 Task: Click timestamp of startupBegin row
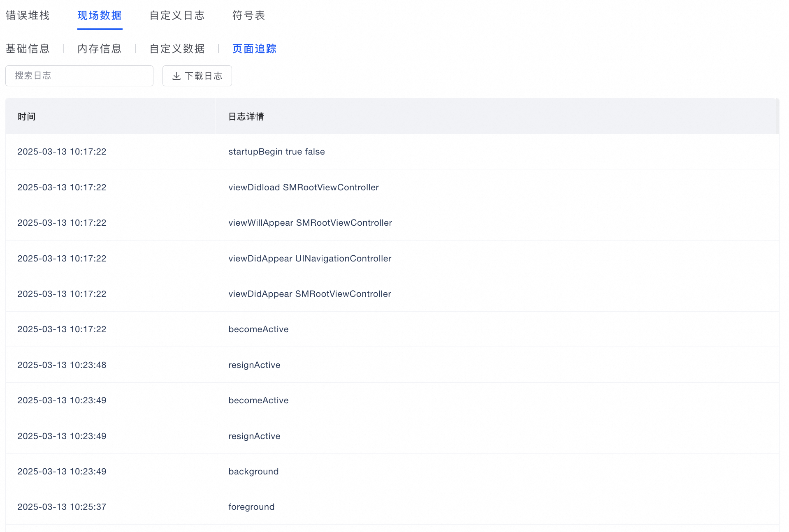coord(62,152)
